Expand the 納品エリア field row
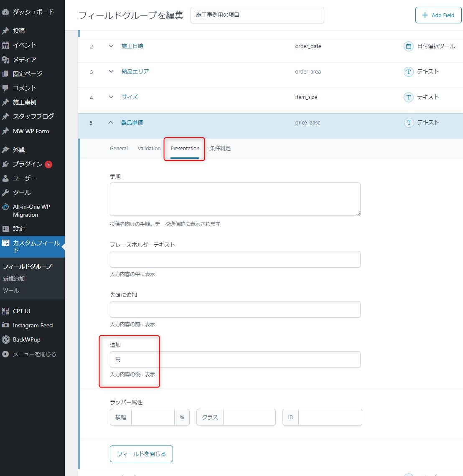The image size is (463, 476). 111,71
